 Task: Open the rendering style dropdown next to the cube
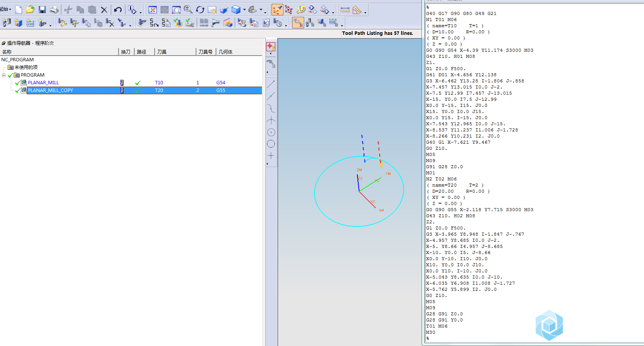[244, 10]
